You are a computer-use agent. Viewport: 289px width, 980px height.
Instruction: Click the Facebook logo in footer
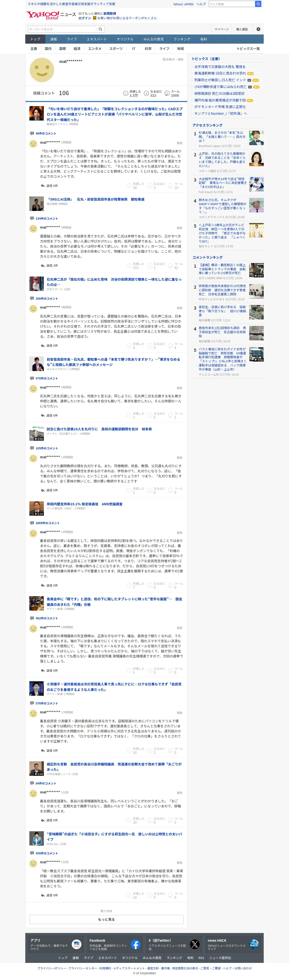pos(136,944)
